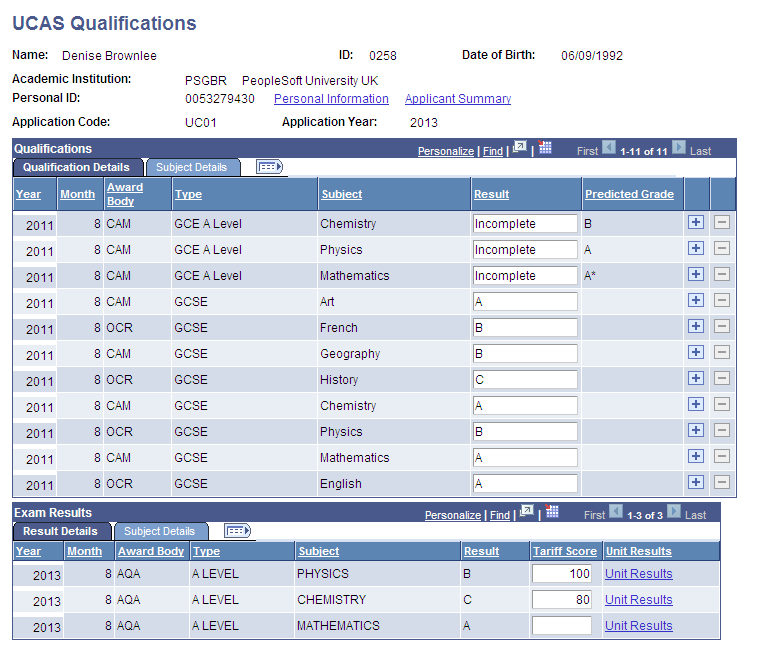The width and height of the screenshot is (760, 648).
Task: Sort Exam Results by Year column
Action: pos(28,552)
